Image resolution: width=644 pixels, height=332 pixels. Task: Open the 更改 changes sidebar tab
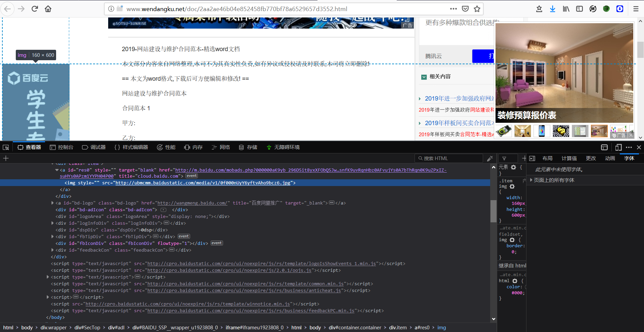[591, 158]
